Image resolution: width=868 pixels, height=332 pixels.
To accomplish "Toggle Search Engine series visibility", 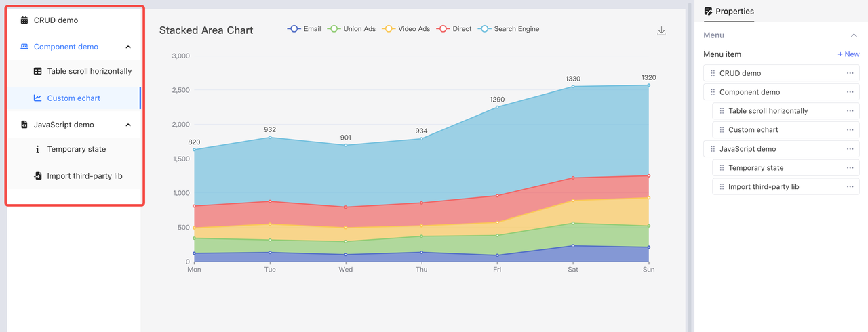I will pyautogui.click(x=509, y=29).
